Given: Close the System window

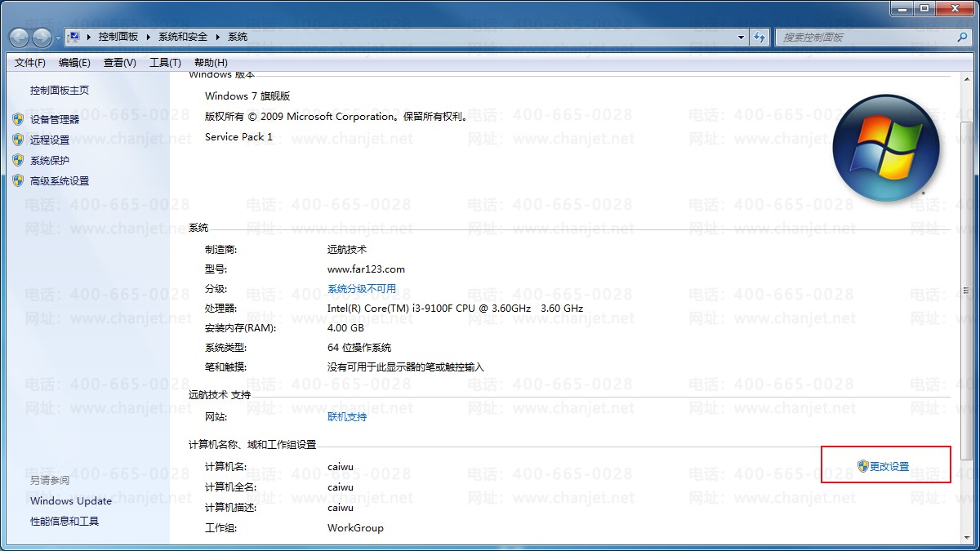Looking at the screenshot, I should [953, 7].
